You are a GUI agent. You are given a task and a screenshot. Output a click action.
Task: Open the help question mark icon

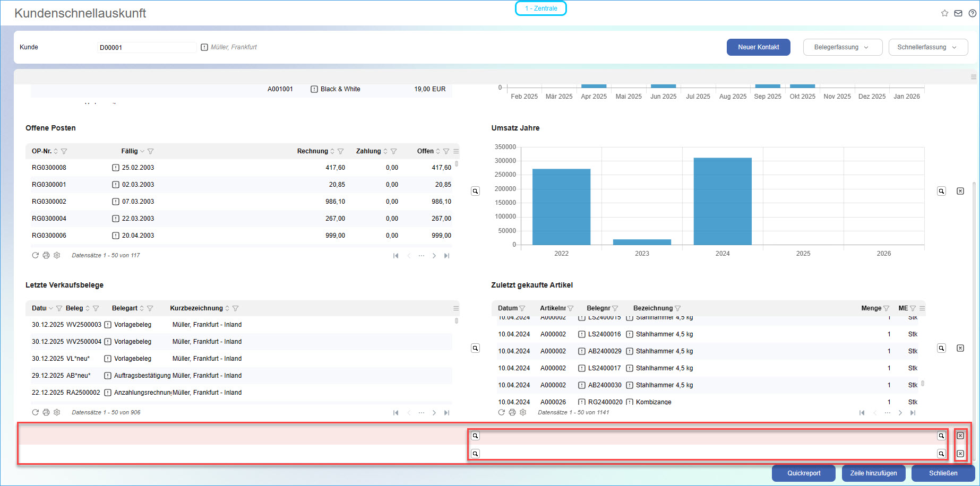(972, 13)
